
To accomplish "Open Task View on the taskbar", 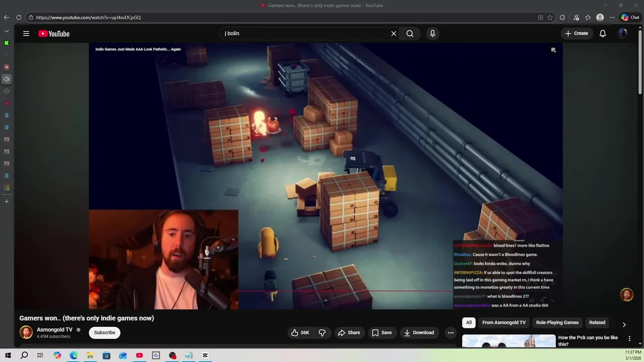I will click(x=40, y=355).
